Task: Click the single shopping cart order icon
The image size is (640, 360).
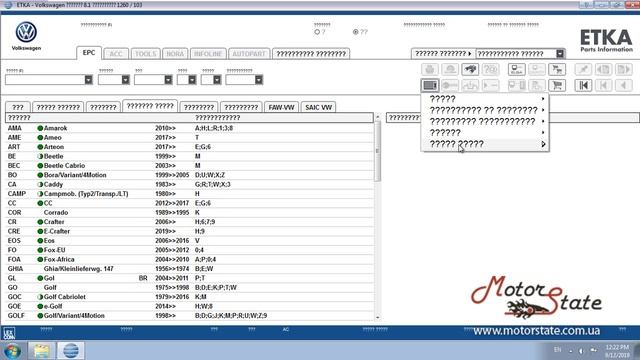Action: (x=557, y=85)
